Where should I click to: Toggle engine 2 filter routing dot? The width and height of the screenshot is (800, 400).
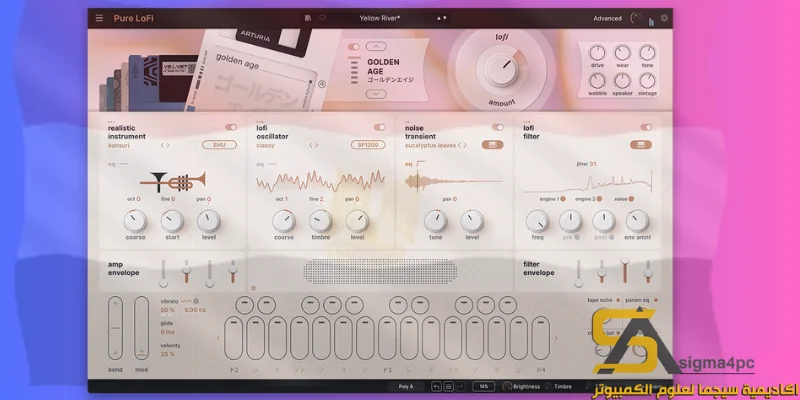(x=599, y=199)
